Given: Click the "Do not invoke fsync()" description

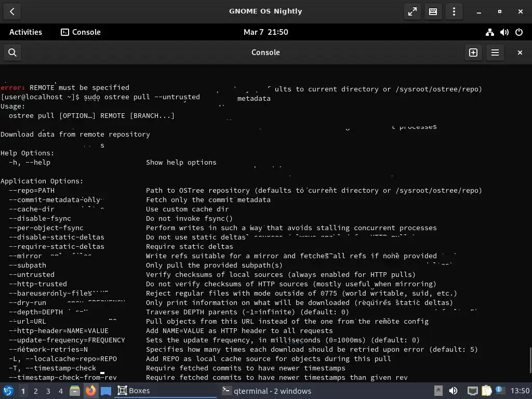Looking at the screenshot, I should point(189,219).
